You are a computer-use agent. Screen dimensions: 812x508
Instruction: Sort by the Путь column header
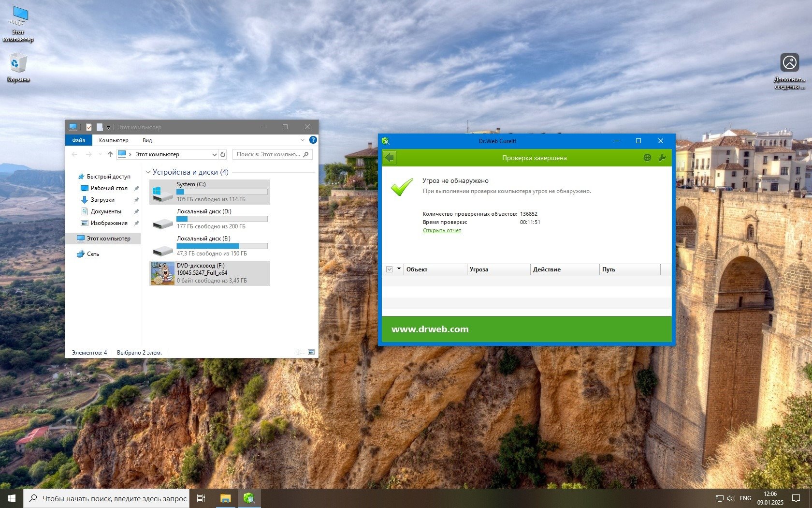click(630, 269)
